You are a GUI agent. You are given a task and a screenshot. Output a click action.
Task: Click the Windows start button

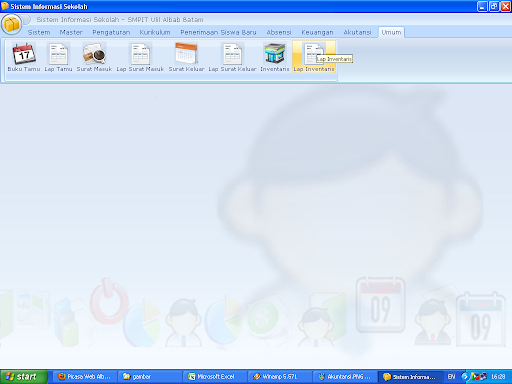point(24,377)
